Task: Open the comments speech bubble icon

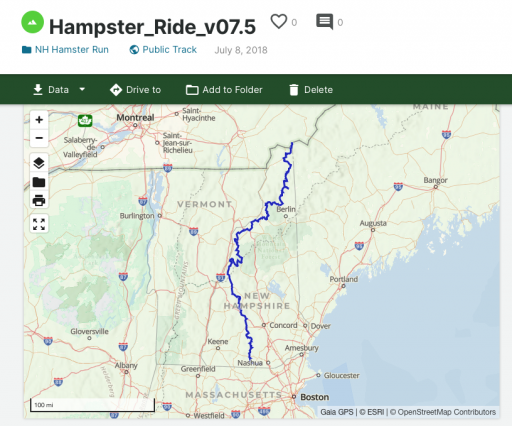Action: pyautogui.click(x=324, y=22)
